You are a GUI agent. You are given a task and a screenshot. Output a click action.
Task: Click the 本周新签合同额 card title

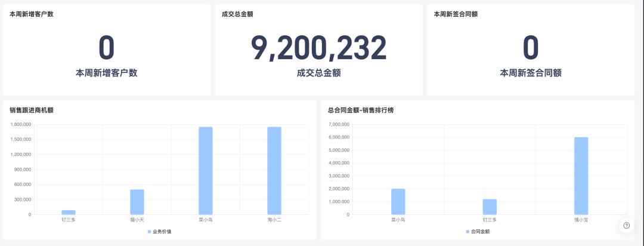(x=456, y=14)
